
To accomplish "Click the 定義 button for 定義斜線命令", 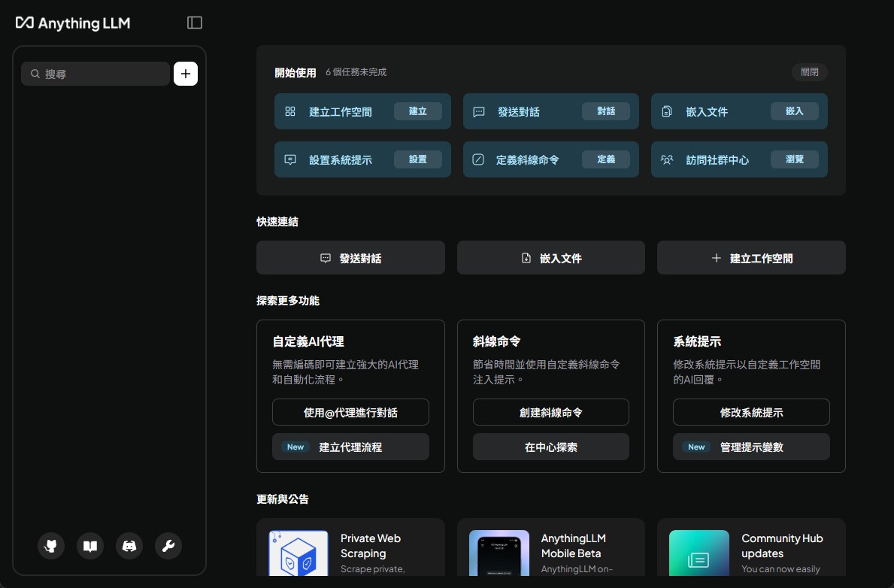I will point(606,159).
